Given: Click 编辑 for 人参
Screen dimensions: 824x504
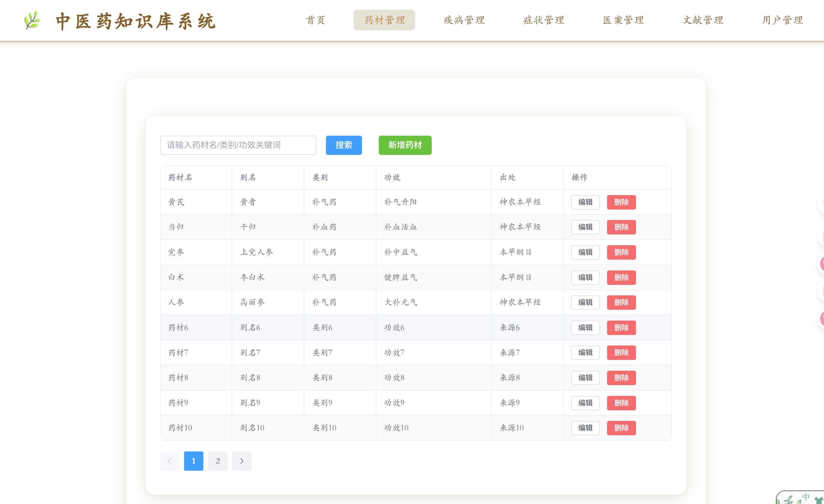Looking at the screenshot, I should click(x=585, y=303).
